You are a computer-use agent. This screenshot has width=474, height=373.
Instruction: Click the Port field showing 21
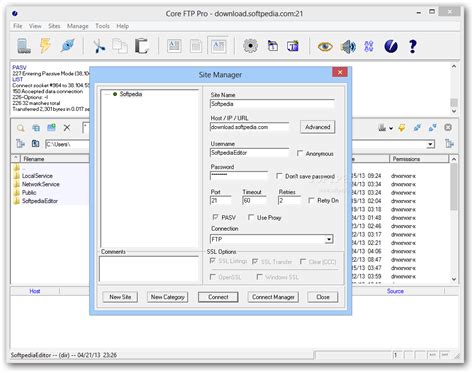(x=220, y=200)
